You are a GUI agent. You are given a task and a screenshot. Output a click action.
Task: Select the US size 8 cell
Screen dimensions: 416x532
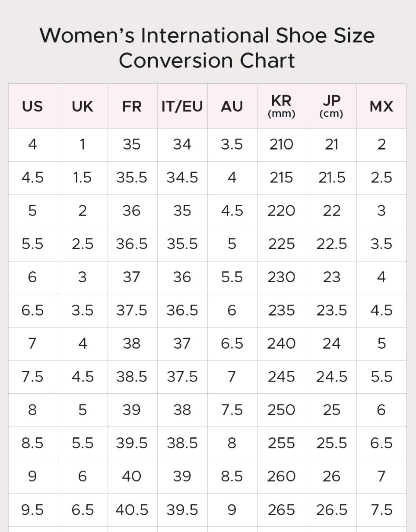33,410
